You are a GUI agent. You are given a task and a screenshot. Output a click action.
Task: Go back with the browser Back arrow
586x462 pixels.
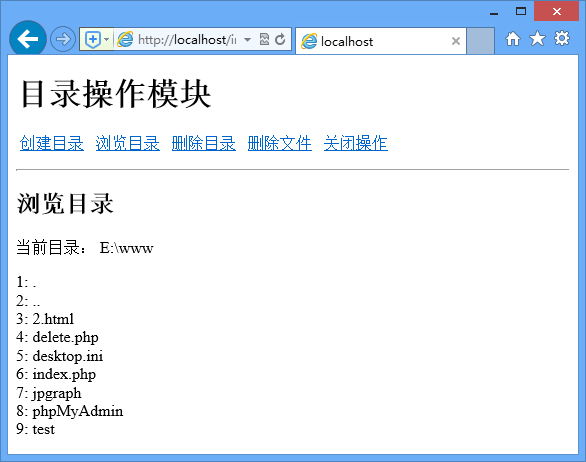click(x=28, y=38)
